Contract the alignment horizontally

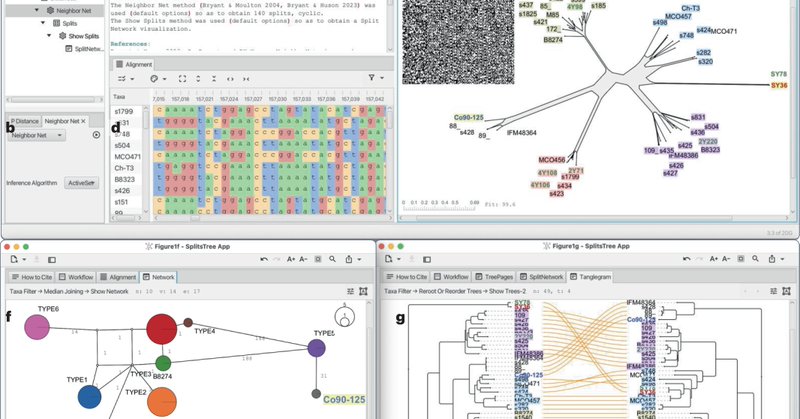[x=246, y=79]
